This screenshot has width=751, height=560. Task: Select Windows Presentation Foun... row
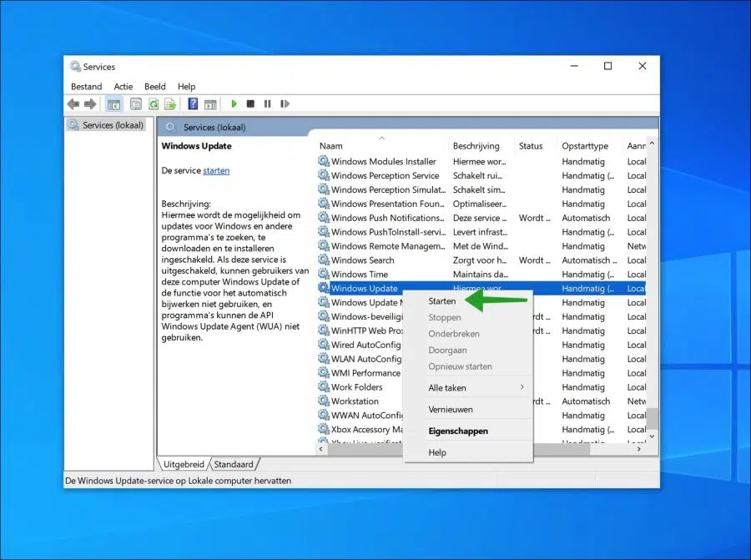pos(481,204)
